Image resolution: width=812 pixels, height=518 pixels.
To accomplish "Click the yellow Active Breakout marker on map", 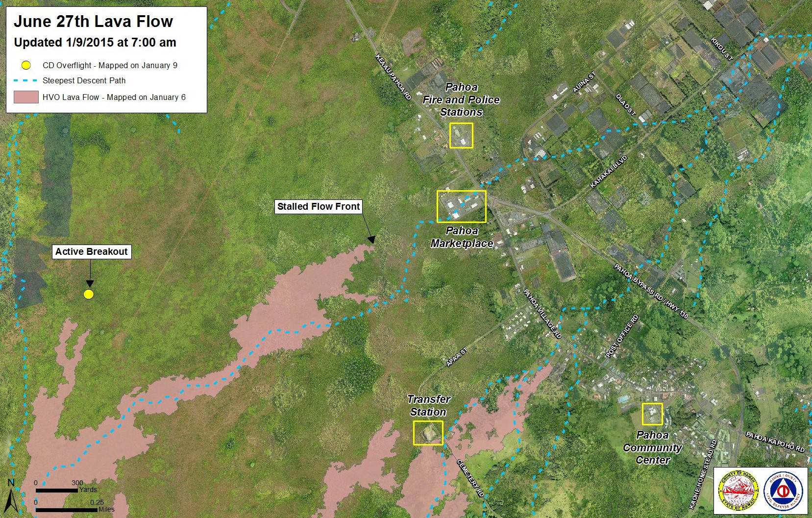I will click(x=88, y=294).
